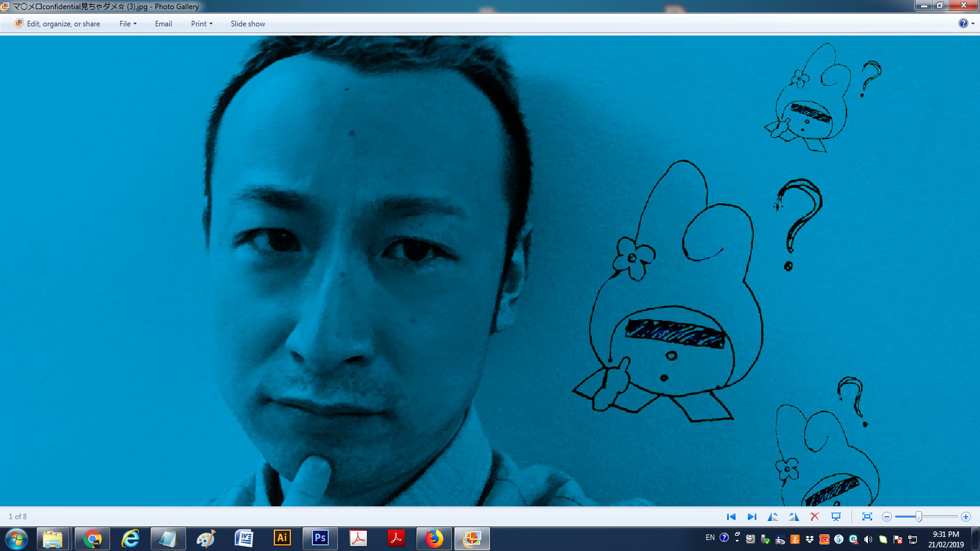Click Photo Gallery taskbar button
The width and height of the screenshot is (980, 551).
point(472,539)
